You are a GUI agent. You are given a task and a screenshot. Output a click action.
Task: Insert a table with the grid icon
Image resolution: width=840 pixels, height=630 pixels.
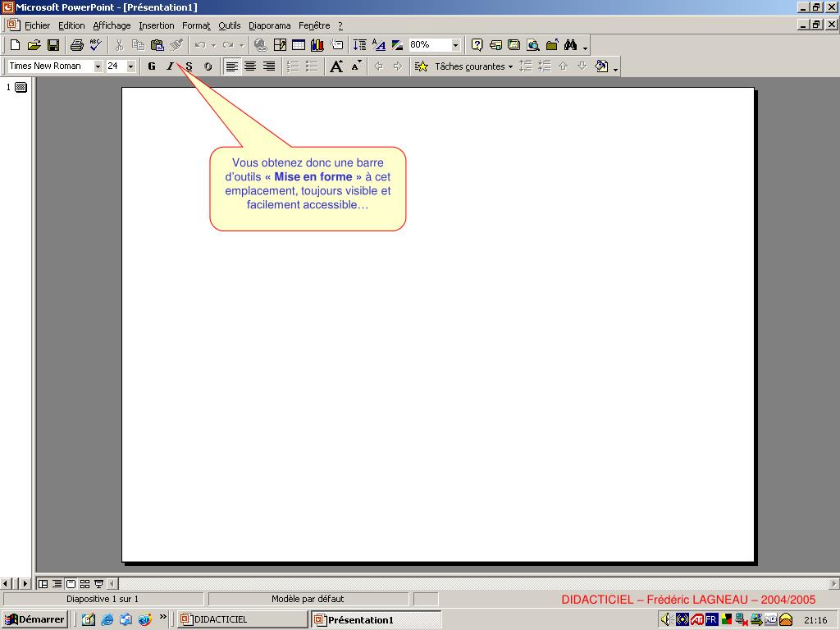[299, 45]
